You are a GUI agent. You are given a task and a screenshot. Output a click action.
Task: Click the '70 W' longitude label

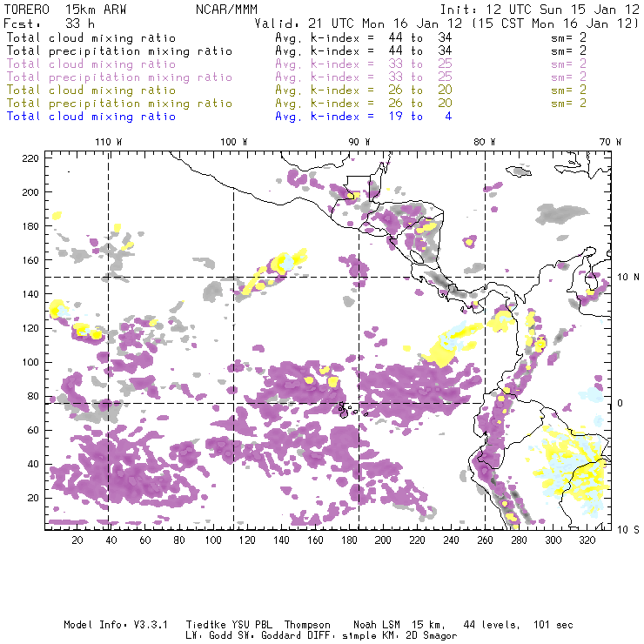click(610, 142)
